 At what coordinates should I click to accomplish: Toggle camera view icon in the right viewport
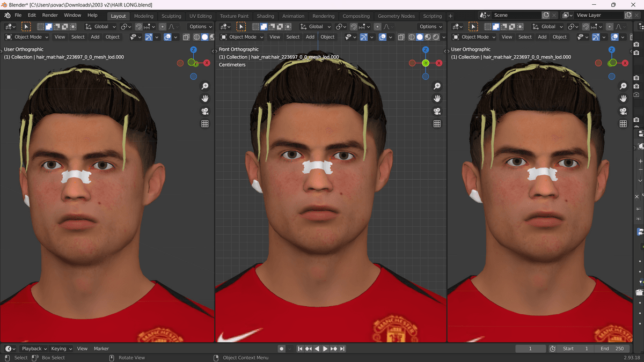[x=623, y=111]
